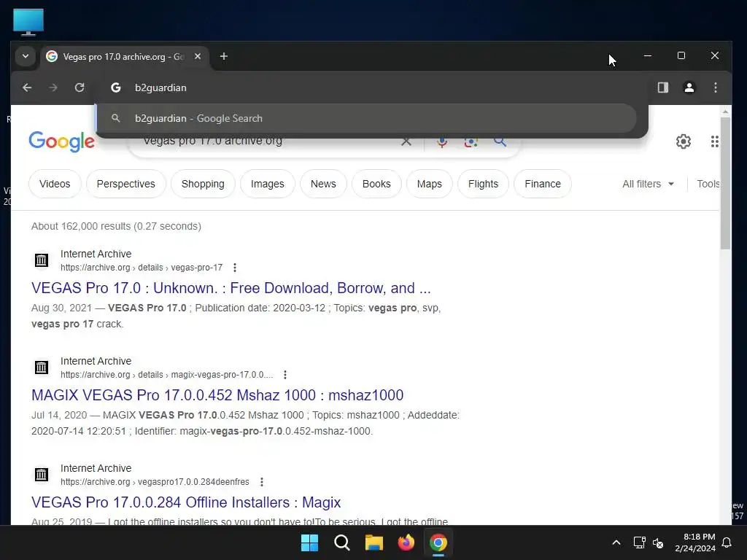Viewport: 747px width, 560px height.
Task: Click the address bar text b2guardian
Action: click(x=160, y=87)
